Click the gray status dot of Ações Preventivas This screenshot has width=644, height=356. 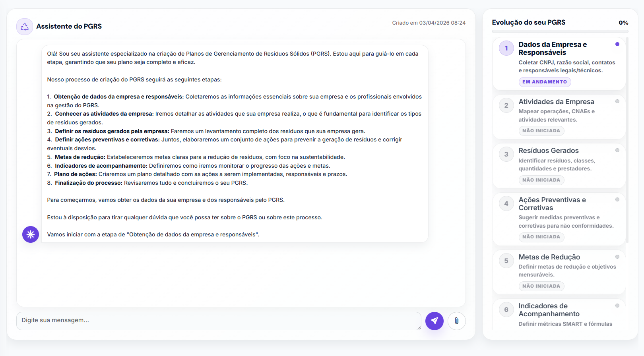pos(617,199)
